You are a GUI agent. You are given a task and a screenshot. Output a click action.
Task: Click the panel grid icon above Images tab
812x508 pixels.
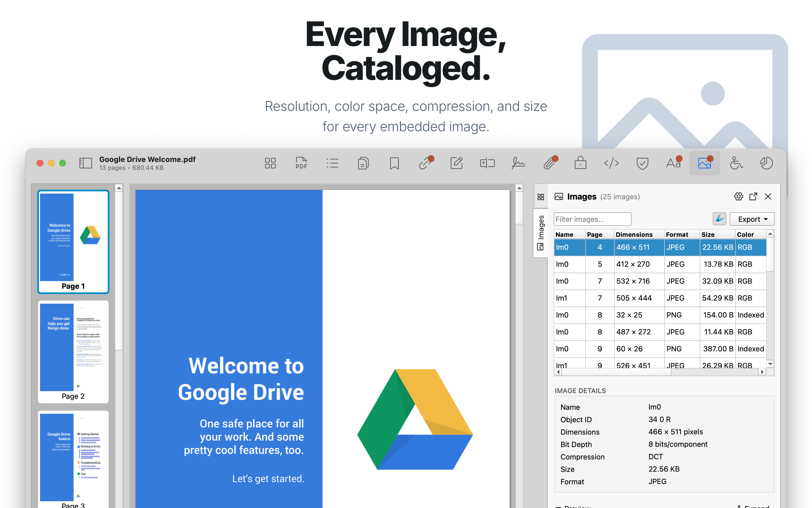click(540, 197)
